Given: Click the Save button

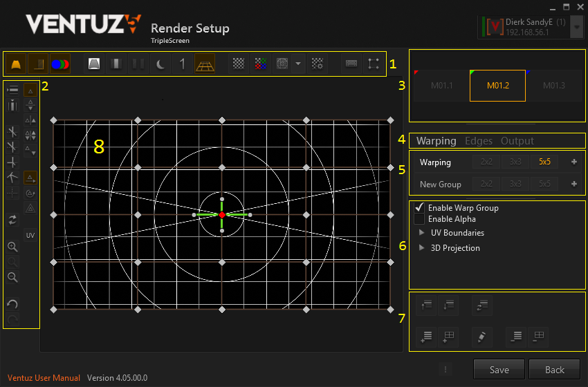Looking at the screenshot, I should [x=499, y=370].
